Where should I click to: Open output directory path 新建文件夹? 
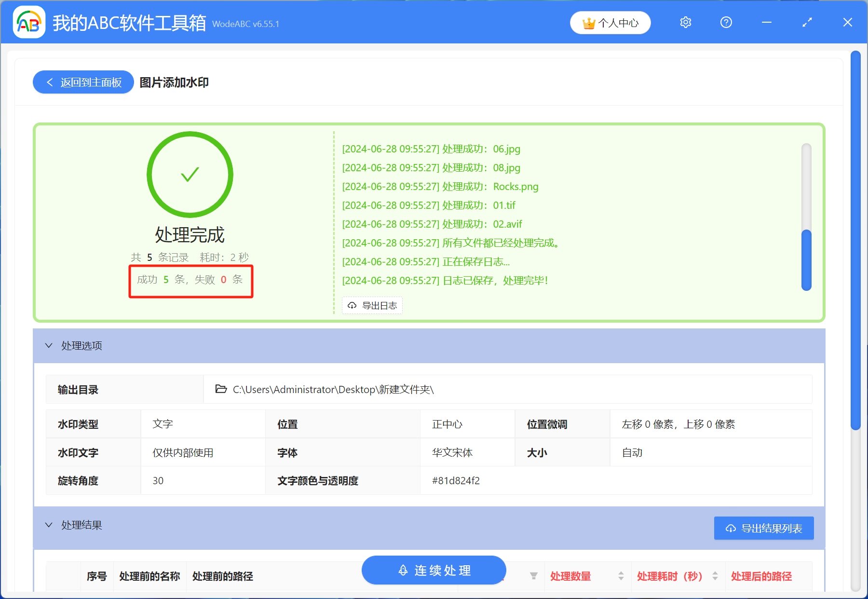pos(333,390)
